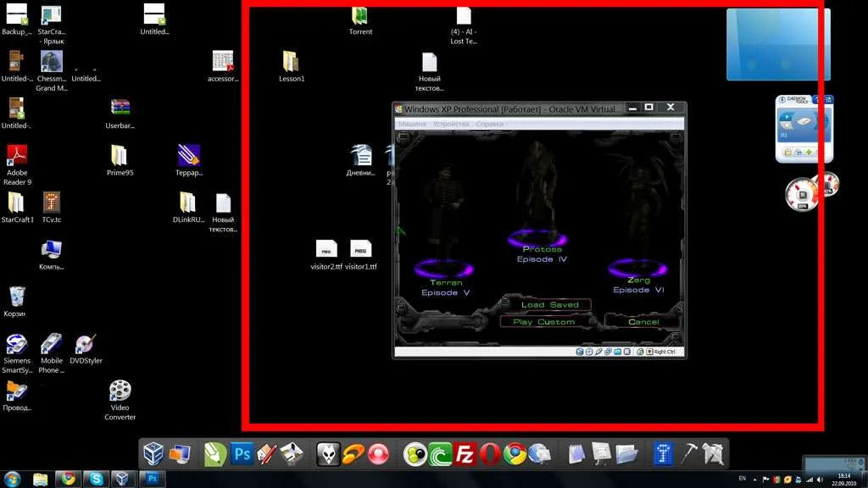Viewport: 868px width, 488px height.
Task: Open the Корзина recycle bin
Action: tap(15, 302)
